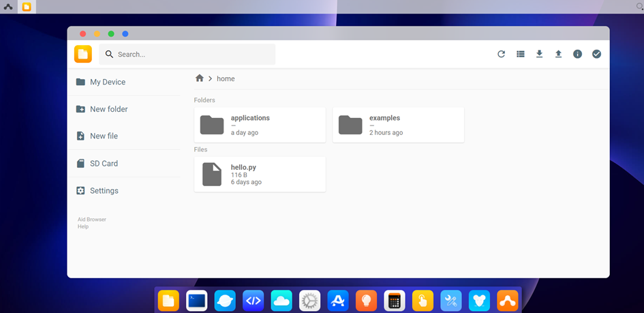Open the code editor icon in the dock
Image resolution: width=644 pixels, height=313 pixels.
click(x=253, y=301)
